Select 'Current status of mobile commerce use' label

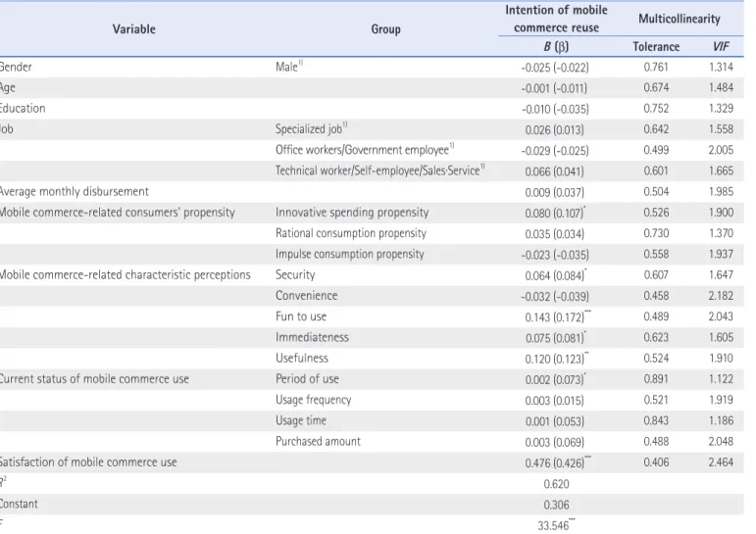click(x=94, y=379)
